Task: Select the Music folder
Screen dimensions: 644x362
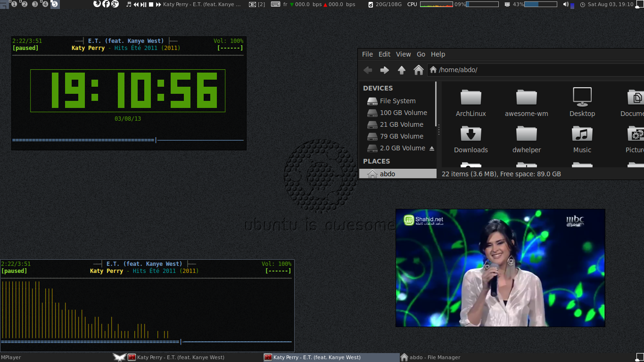Action: [x=582, y=139]
